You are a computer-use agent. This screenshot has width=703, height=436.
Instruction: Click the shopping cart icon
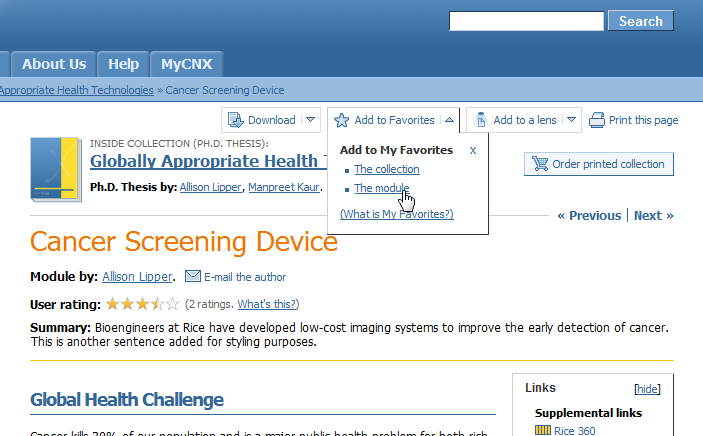coord(540,164)
